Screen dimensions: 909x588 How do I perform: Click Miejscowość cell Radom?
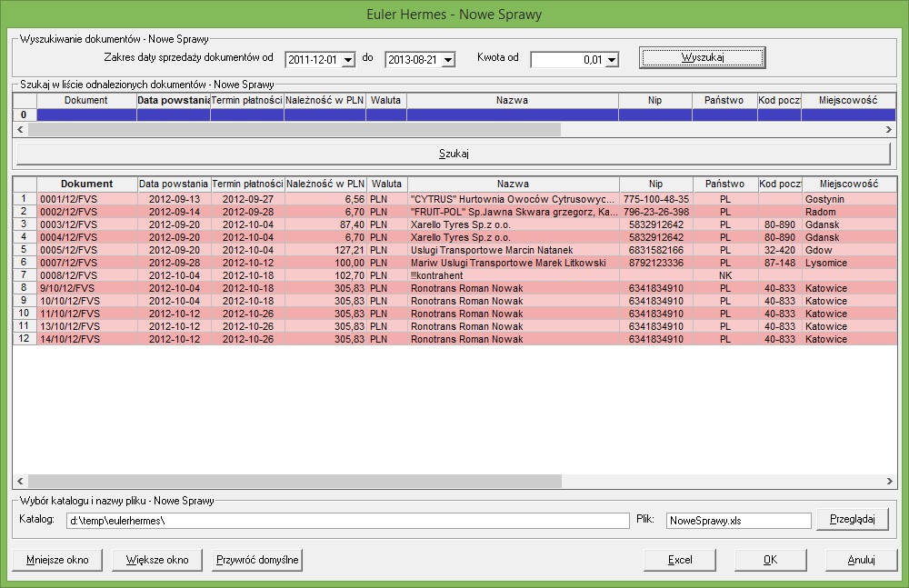[849, 213]
